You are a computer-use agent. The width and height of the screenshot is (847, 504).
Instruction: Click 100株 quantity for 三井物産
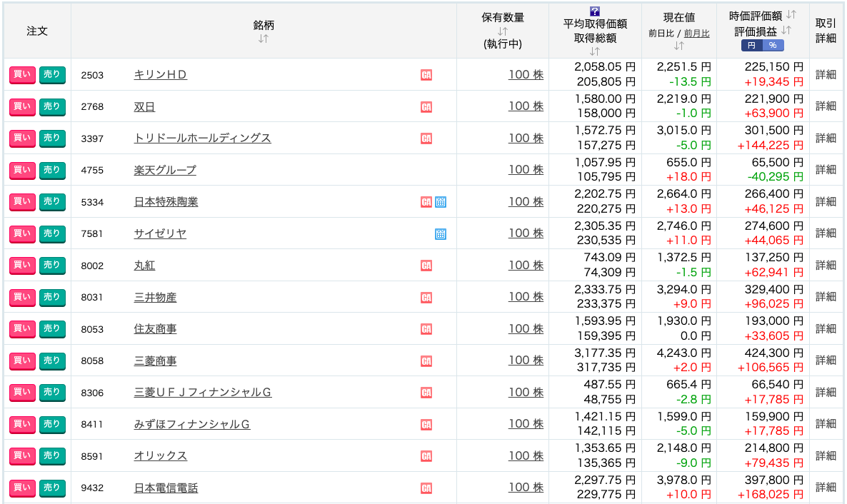tap(526, 297)
